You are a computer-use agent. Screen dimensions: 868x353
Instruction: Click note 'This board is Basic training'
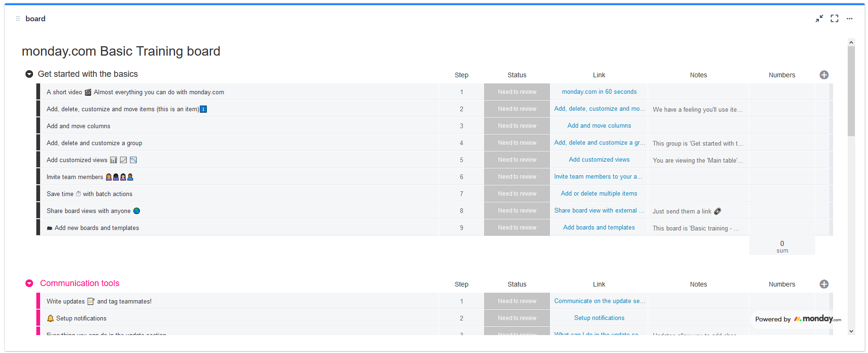tap(696, 228)
